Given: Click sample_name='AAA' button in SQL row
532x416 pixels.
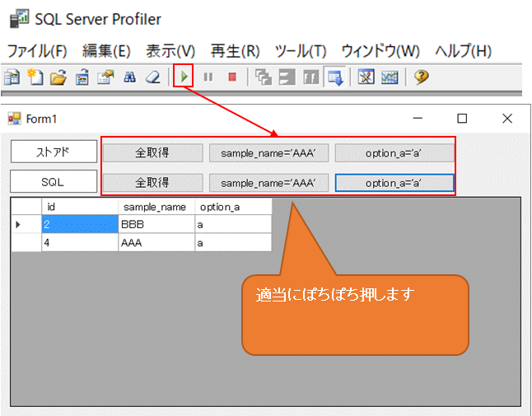Looking at the screenshot, I should point(268,183).
